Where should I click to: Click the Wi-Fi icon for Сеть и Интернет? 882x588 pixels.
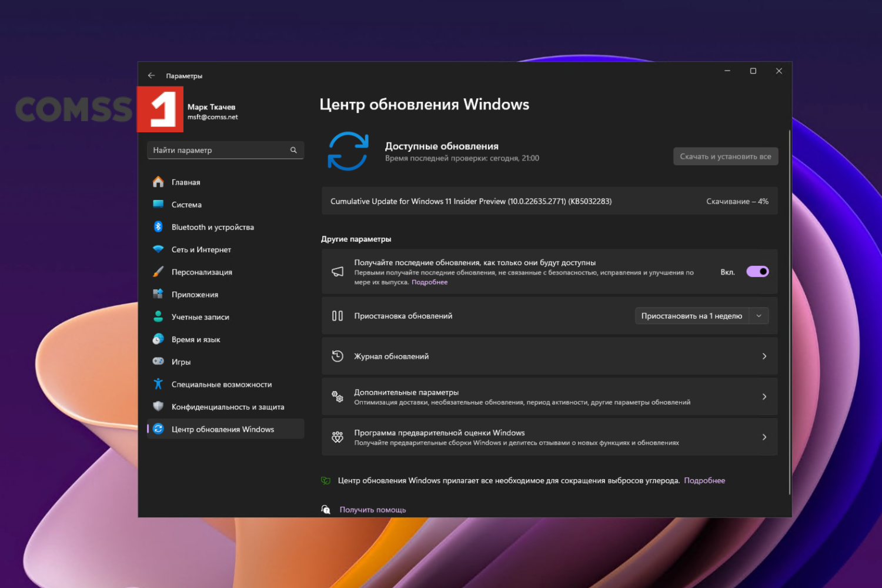[158, 249]
